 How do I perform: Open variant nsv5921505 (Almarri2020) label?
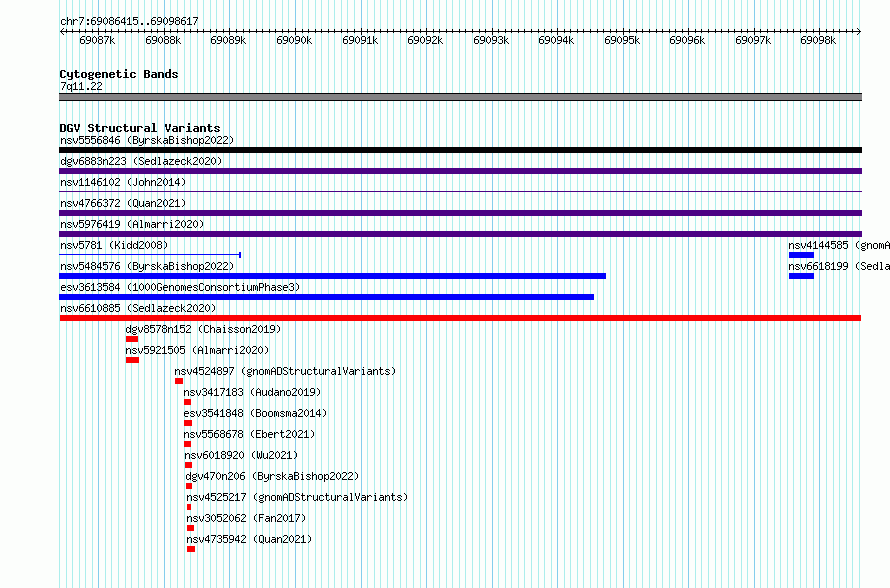[198, 350]
